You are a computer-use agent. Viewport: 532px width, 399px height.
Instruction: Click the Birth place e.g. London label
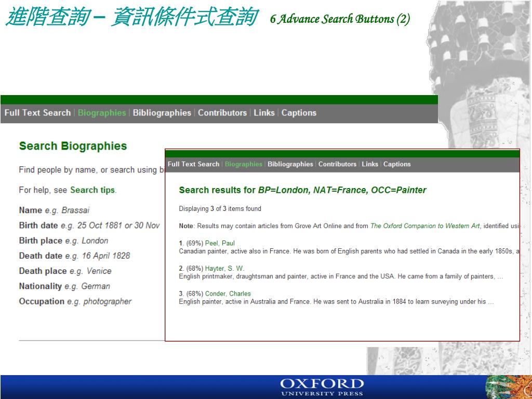[64, 241]
